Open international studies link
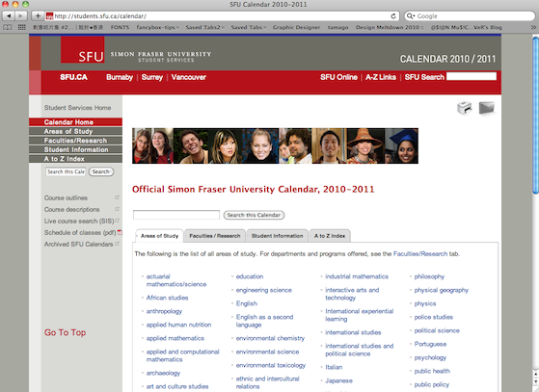The image size is (539, 392). [353, 332]
